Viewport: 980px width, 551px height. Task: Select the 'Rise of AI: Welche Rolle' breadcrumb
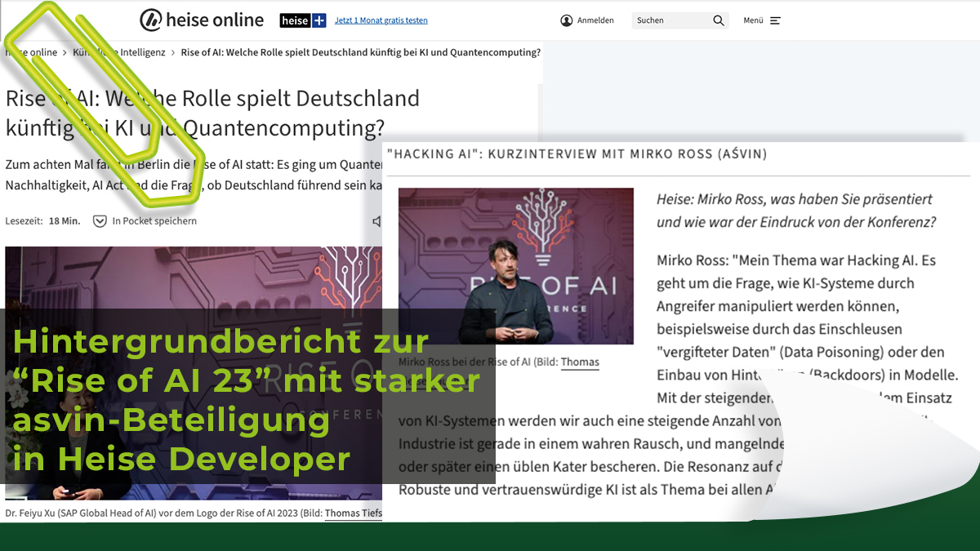pyautogui.click(x=360, y=52)
